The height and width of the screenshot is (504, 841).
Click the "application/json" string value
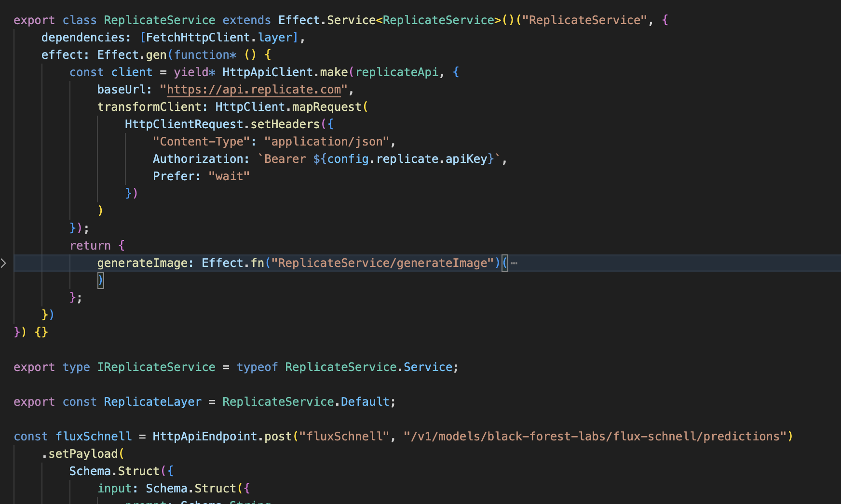pyautogui.click(x=327, y=142)
